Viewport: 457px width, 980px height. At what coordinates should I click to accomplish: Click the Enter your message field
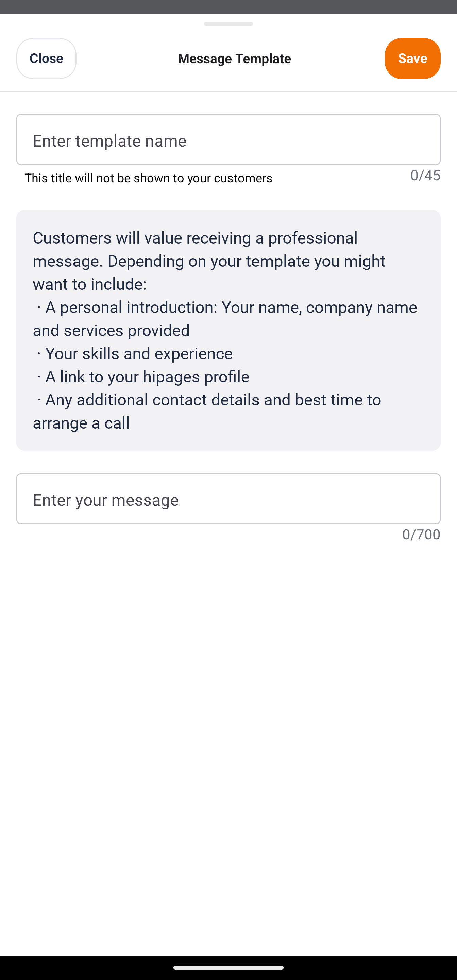pos(228,499)
